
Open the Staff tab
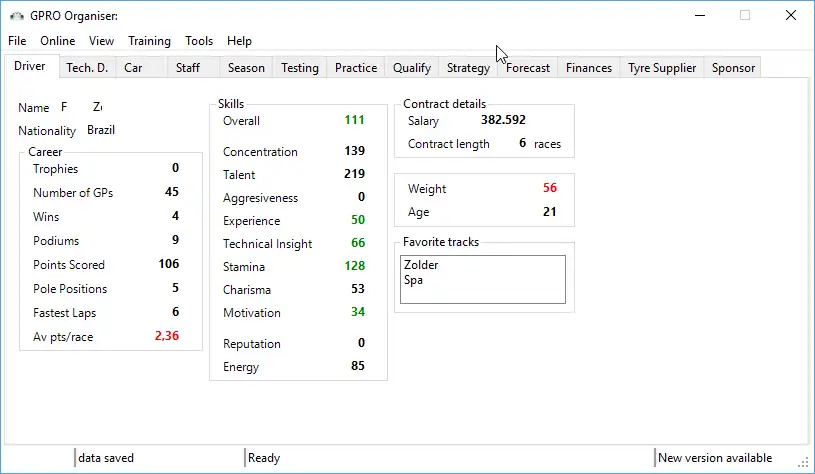click(x=193, y=68)
